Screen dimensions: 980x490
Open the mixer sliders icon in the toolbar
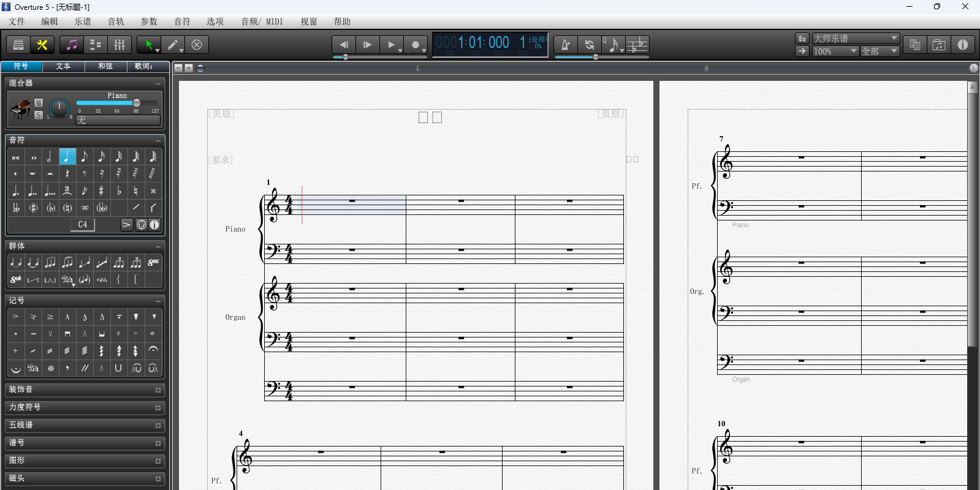click(120, 45)
